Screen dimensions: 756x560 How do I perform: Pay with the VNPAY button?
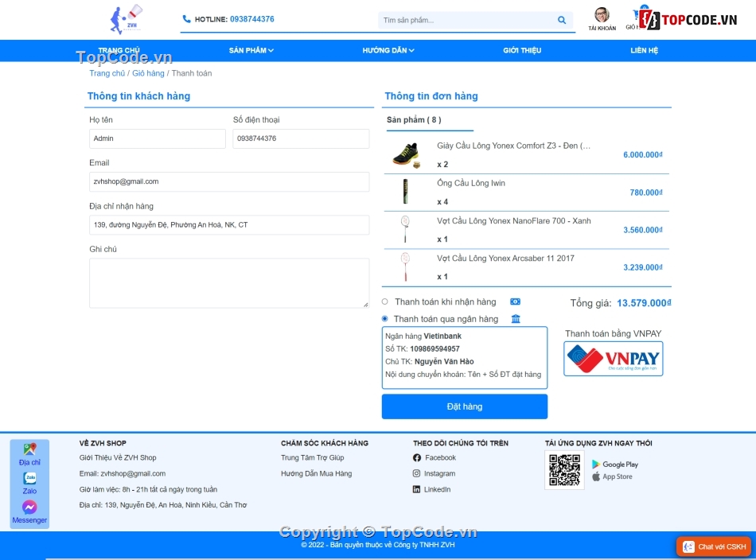614,359
